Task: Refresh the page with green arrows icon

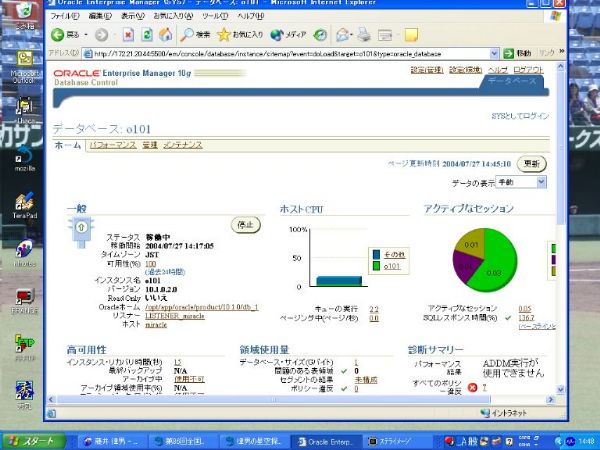Action: [147, 35]
